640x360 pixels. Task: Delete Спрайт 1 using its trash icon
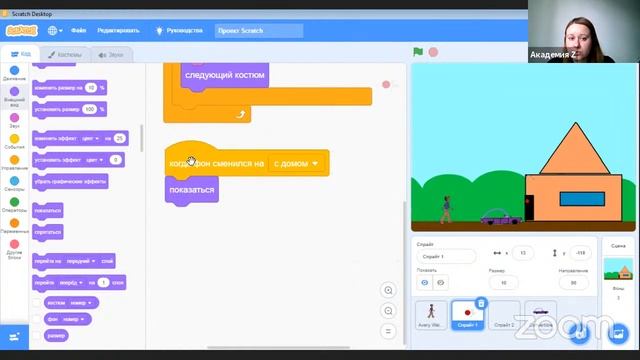pos(481,303)
